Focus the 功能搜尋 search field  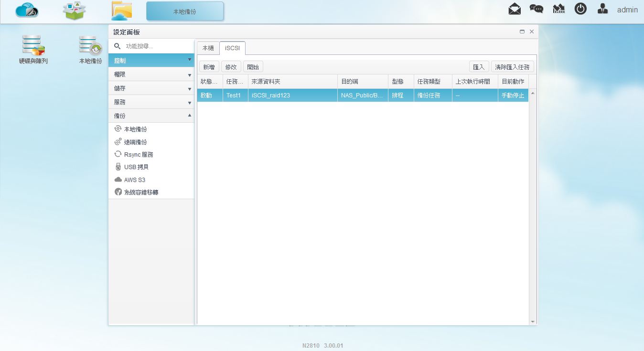[158, 46]
